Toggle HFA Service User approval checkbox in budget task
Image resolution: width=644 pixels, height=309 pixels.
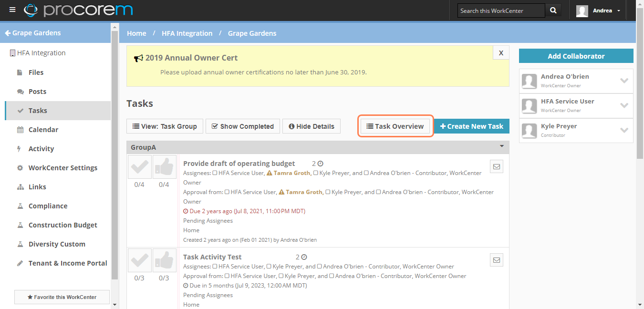227,192
